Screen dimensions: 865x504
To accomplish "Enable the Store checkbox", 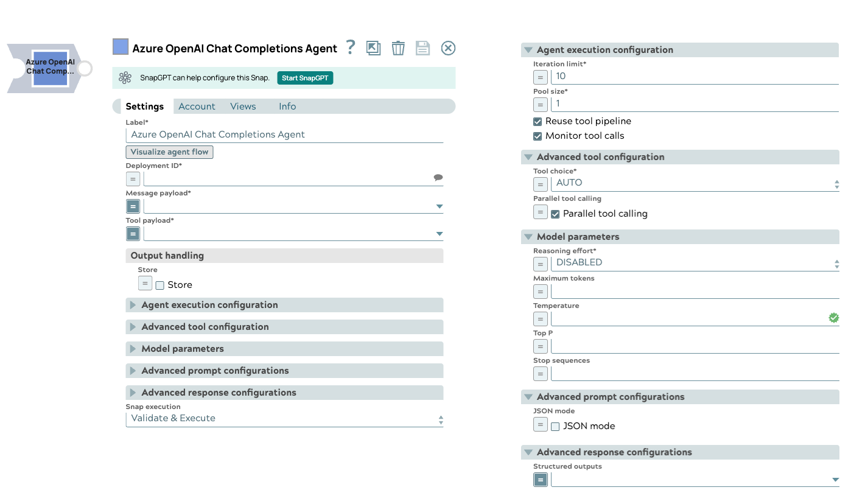I will coord(159,285).
